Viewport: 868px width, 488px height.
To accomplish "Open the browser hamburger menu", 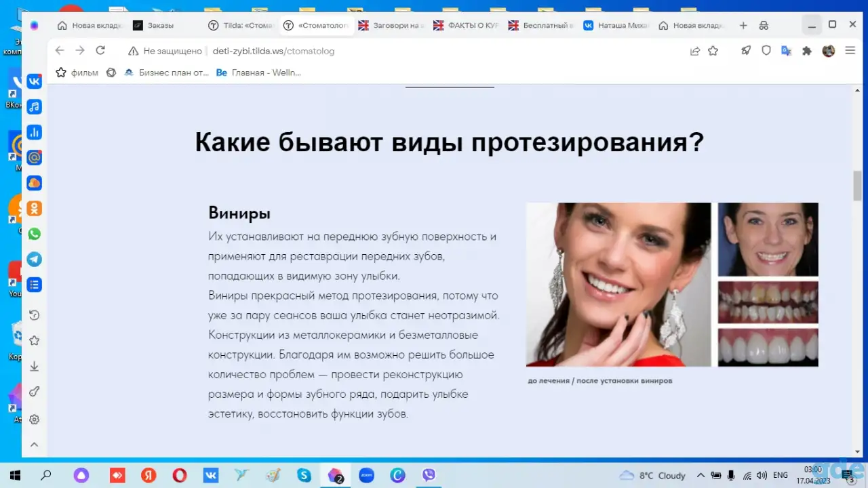I will [850, 51].
